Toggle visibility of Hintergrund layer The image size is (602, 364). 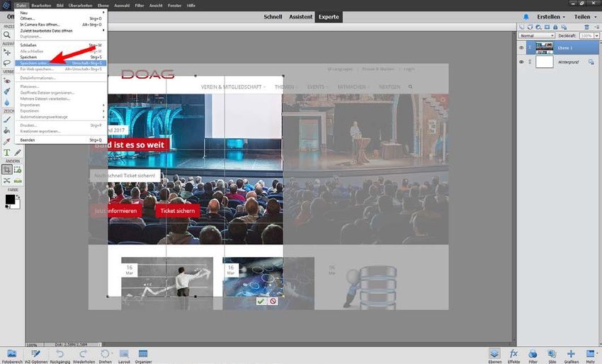(x=522, y=62)
